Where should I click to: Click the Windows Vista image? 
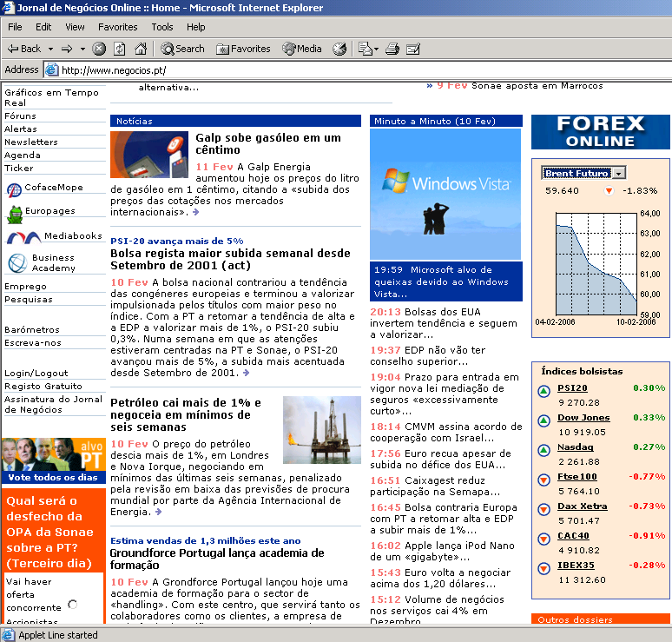pyautogui.click(x=445, y=195)
